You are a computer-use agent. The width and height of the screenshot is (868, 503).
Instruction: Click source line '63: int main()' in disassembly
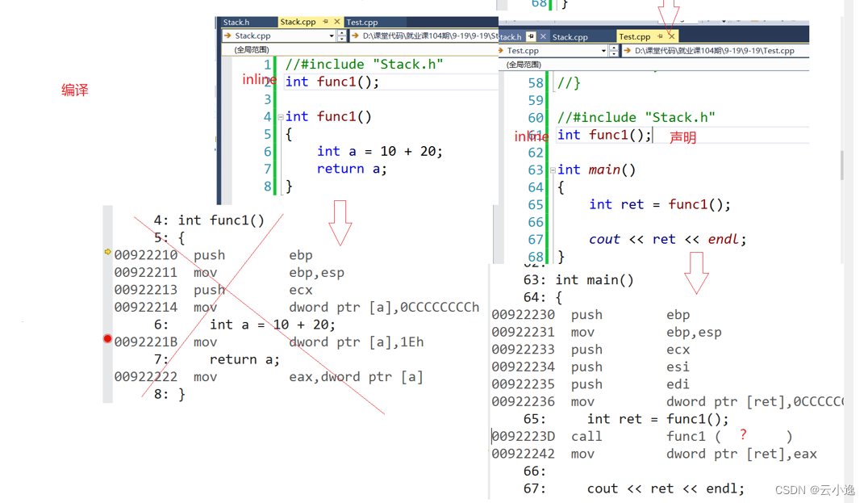(578, 280)
